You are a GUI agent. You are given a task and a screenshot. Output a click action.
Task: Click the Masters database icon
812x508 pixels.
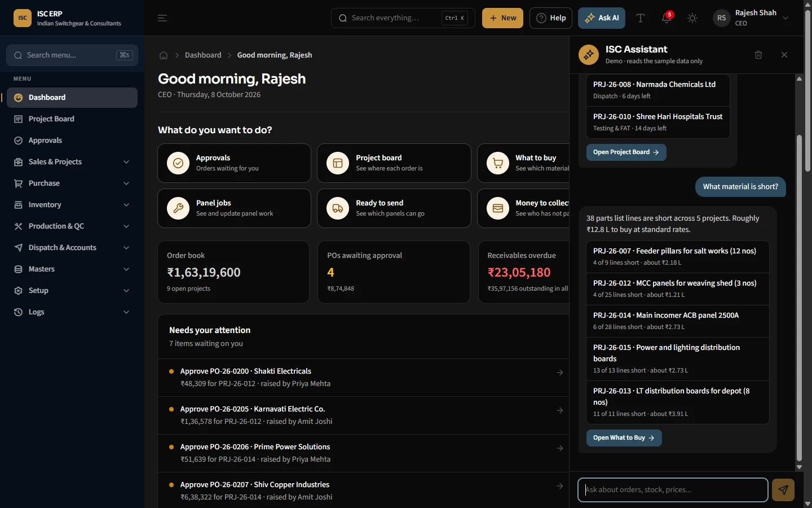(18, 269)
